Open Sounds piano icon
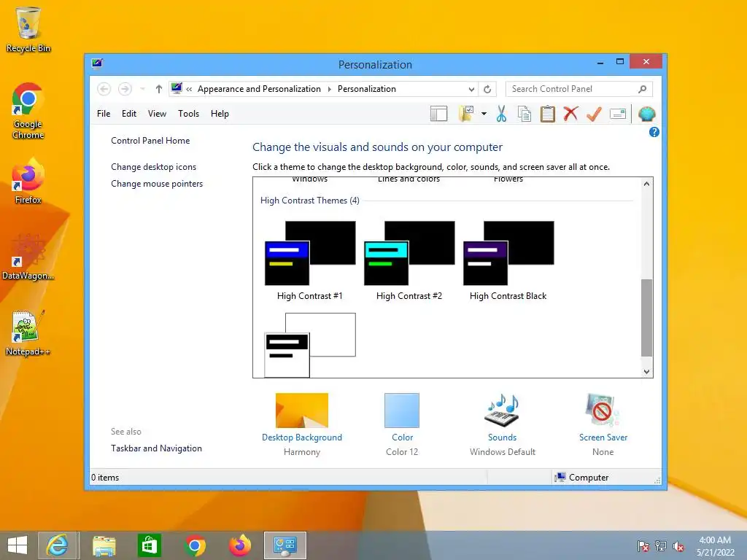747x560 pixels. pyautogui.click(x=502, y=410)
